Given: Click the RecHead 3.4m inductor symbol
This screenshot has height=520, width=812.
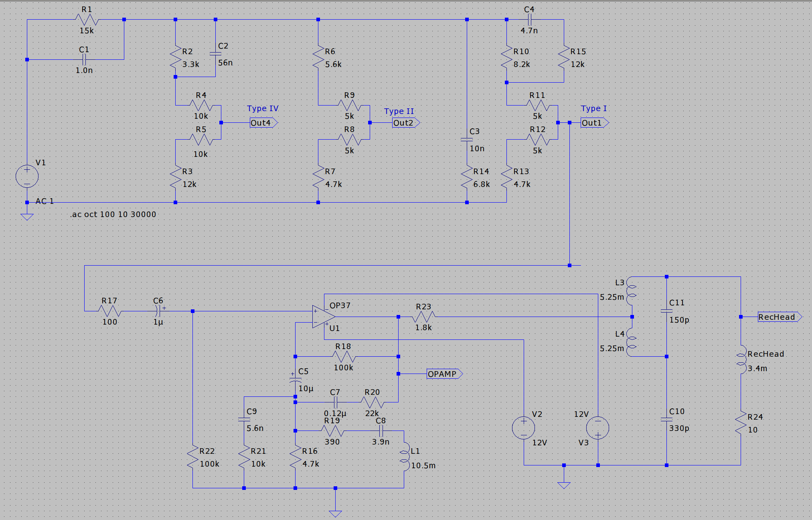Looking at the screenshot, I should tap(741, 360).
